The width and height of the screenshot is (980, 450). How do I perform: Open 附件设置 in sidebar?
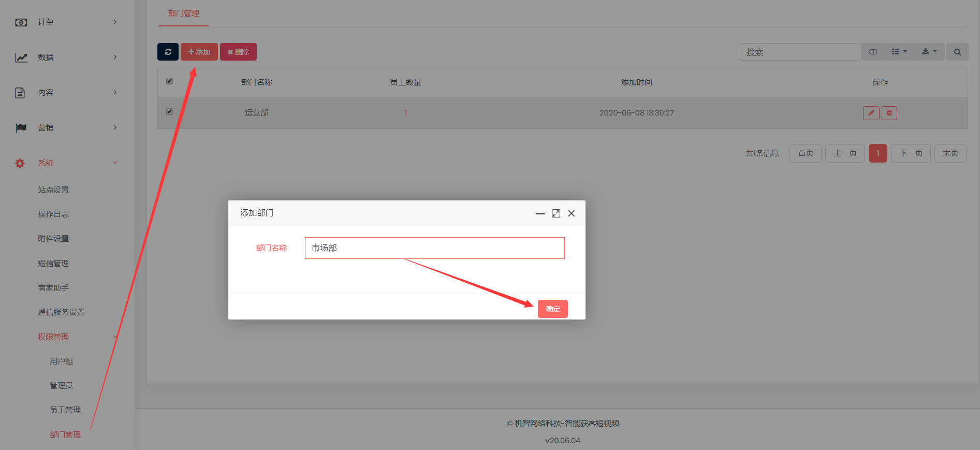tap(53, 239)
